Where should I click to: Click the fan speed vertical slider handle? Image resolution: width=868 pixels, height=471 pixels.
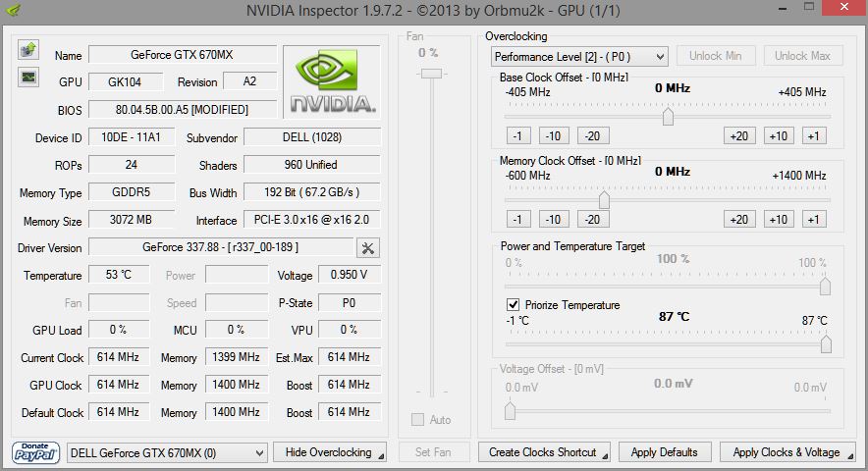click(x=431, y=74)
